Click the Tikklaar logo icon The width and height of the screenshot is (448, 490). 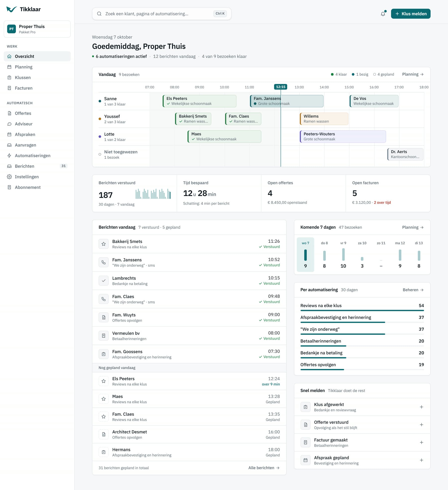pos(11,9)
